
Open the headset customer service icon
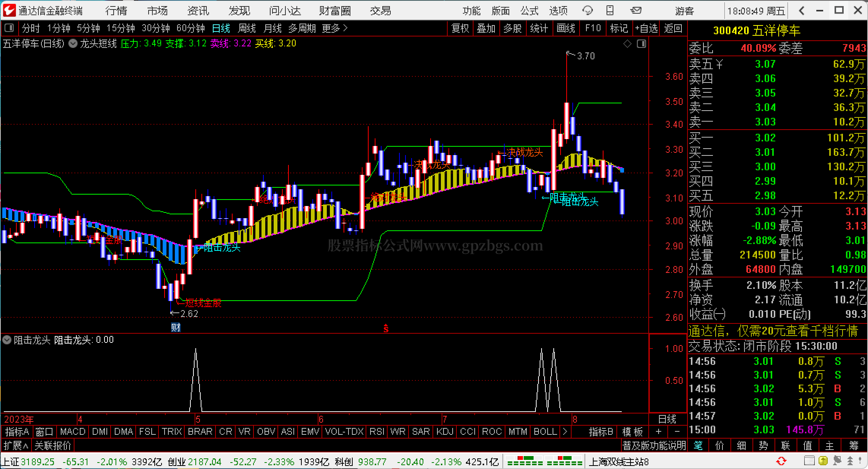pyautogui.click(x=588, y=10)
